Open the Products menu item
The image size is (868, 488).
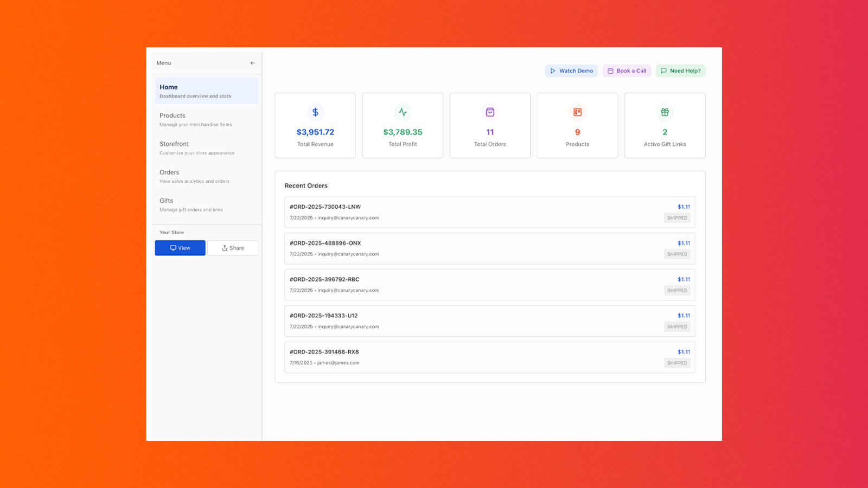206,119
